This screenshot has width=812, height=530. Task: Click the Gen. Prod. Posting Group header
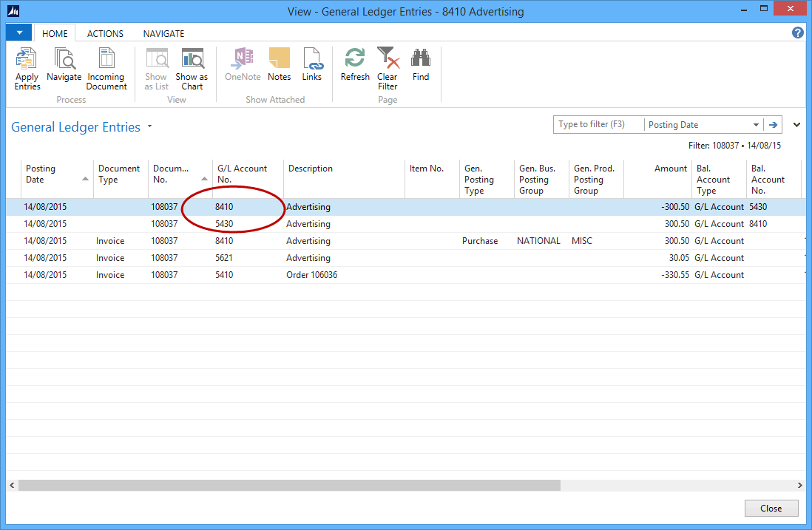click(x=596, y=179)
